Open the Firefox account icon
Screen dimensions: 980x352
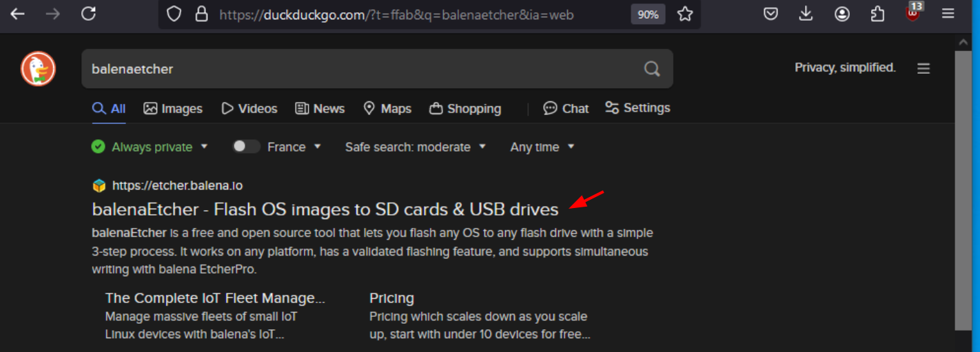(842, 14)
